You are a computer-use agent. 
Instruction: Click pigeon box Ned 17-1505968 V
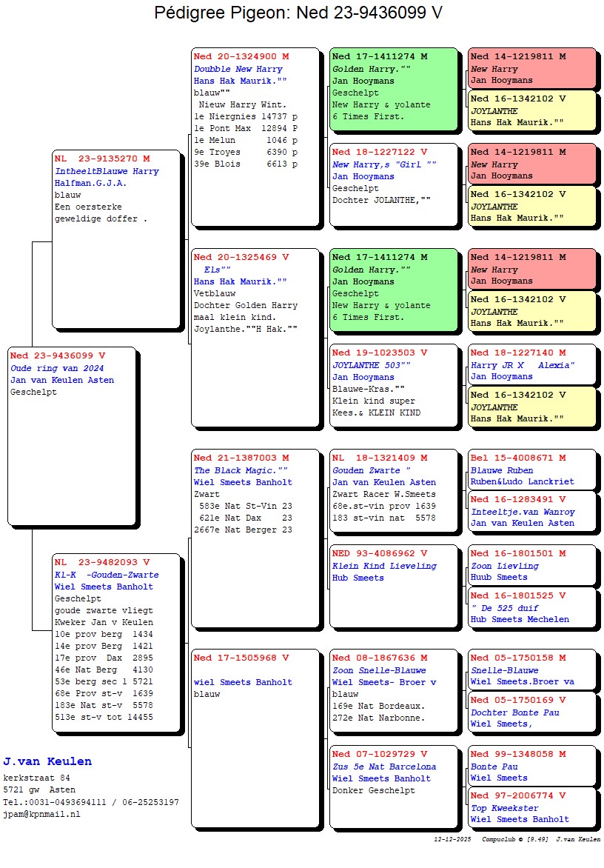[x=255, y=738]
